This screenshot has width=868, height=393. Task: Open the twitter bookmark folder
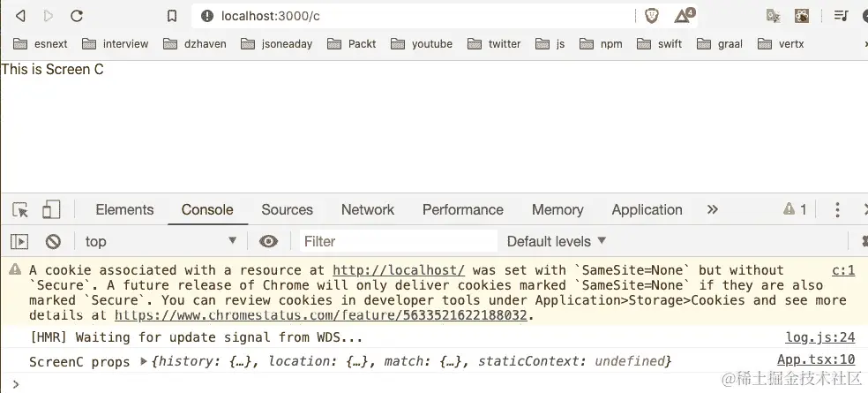point(494,44)
